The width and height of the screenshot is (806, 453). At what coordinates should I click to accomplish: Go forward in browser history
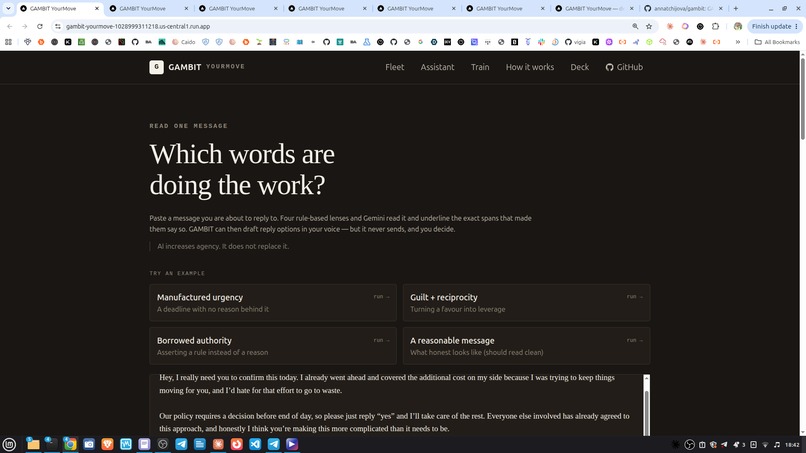pos(24,26)
